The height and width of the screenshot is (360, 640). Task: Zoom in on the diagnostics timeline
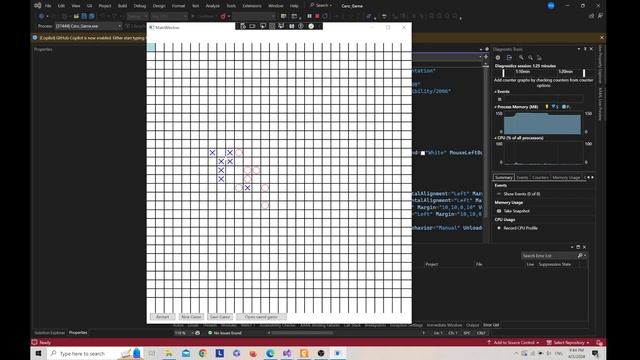point(521,58)
